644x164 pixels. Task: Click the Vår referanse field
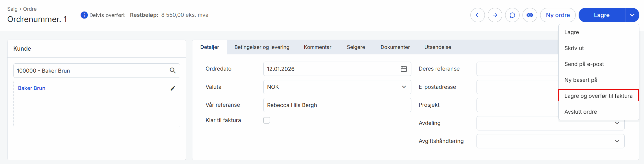click(337, 105)
